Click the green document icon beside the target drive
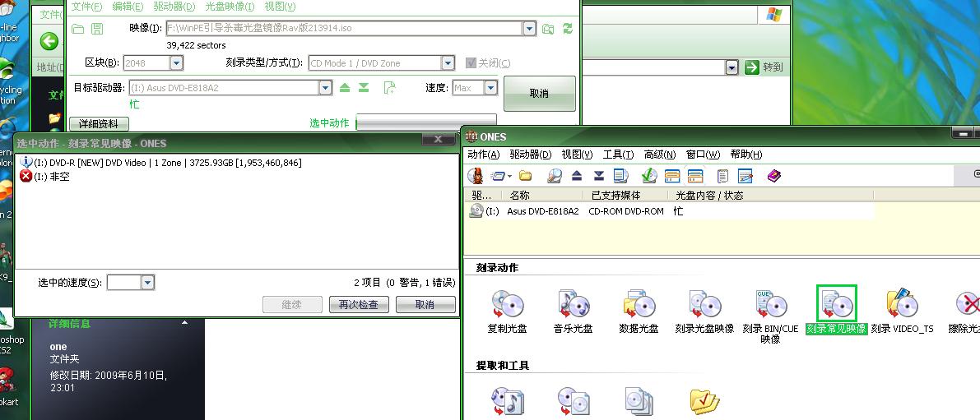This screenshot has width=980, height=420. pyautogui.click(x=389, y=88)
